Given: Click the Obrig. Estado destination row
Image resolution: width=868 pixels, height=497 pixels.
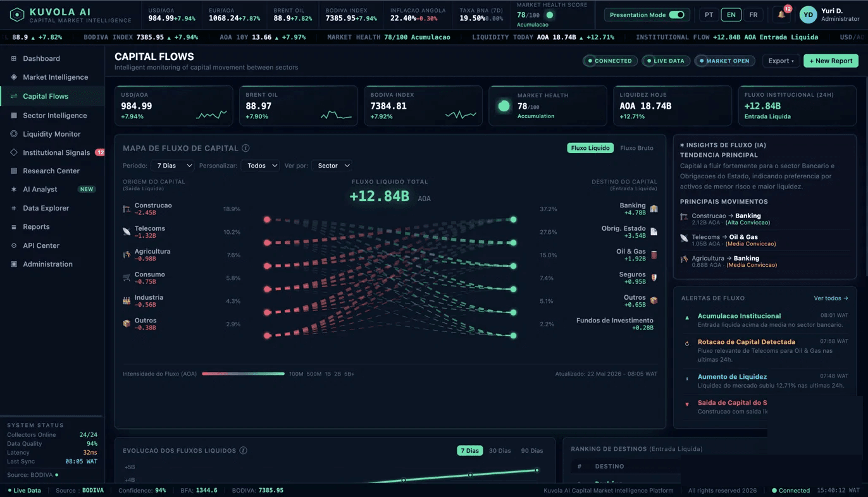Looking at the screenshot, I should point(629,232).
